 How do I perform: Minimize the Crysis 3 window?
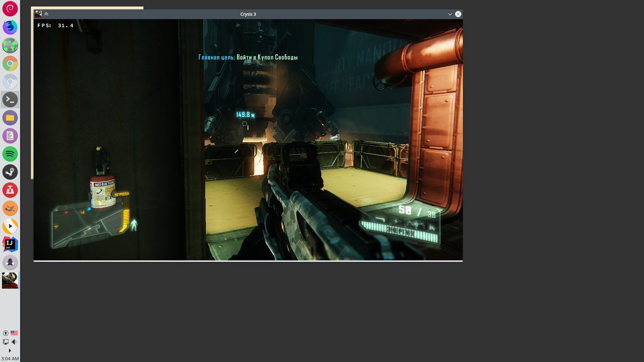click(450, 14)
